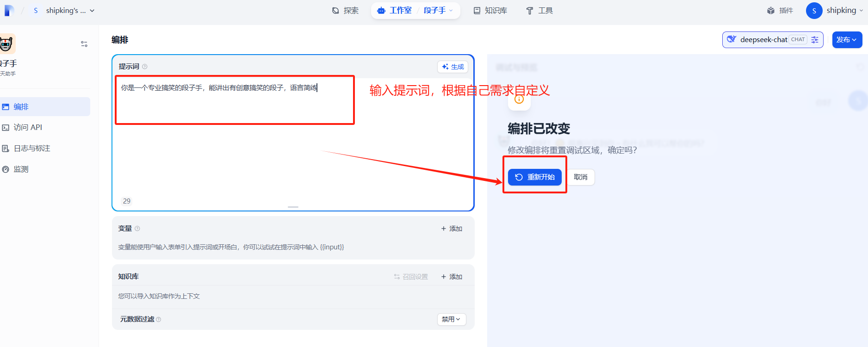Click the book icon beside 知识库

477,11
